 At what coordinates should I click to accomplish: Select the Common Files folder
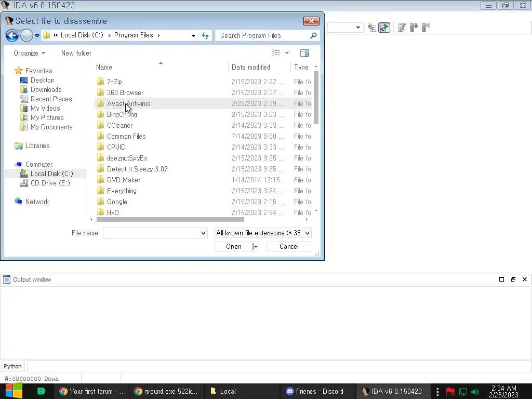point(203,136)
